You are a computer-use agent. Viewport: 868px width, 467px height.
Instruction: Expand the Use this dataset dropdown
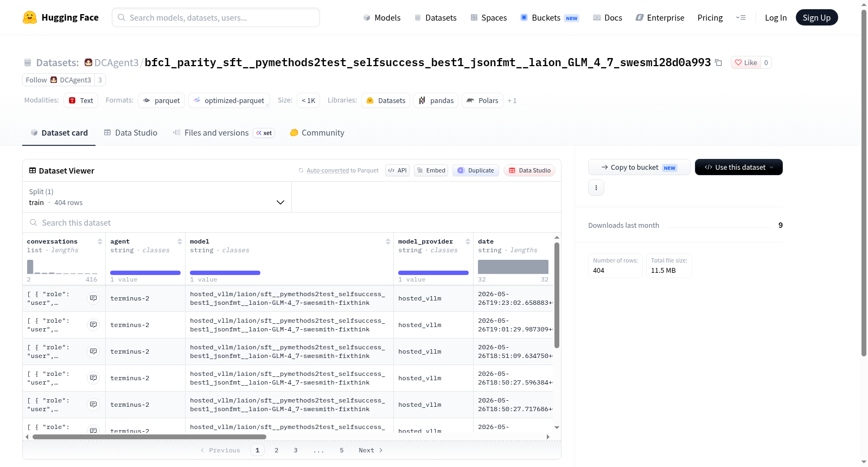pos(739,167)
